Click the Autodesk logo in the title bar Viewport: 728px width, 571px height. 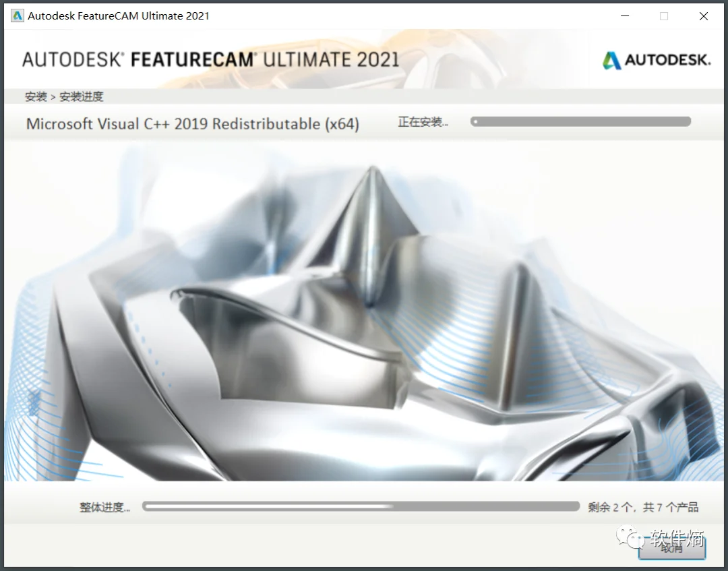pos(16,15)
